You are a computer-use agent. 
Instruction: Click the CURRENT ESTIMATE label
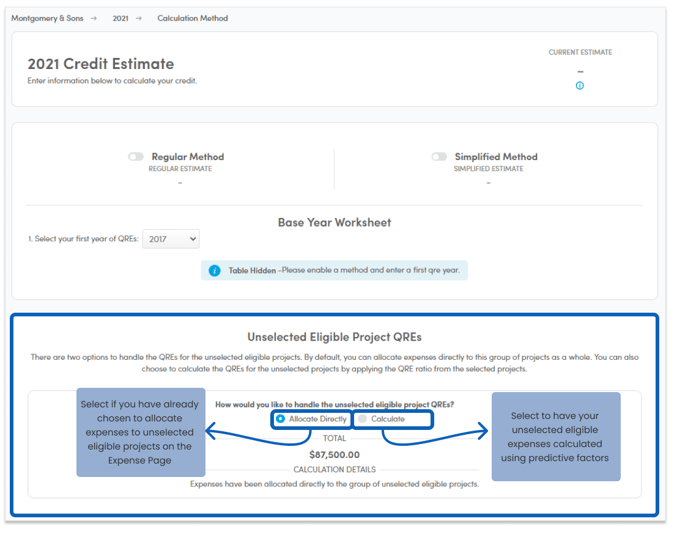pos(580,52)
